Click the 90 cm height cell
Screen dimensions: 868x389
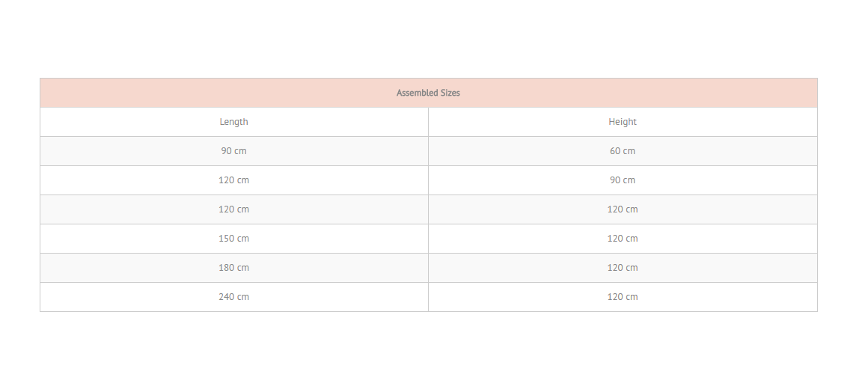point(623,180)
